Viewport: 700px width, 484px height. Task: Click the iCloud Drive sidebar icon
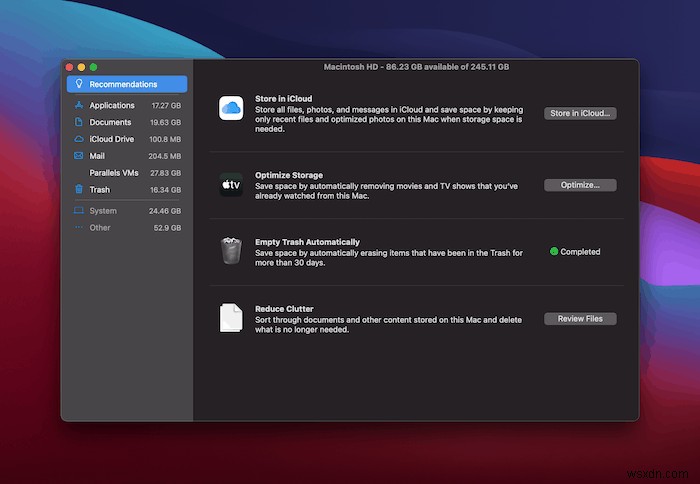point(79,139)
